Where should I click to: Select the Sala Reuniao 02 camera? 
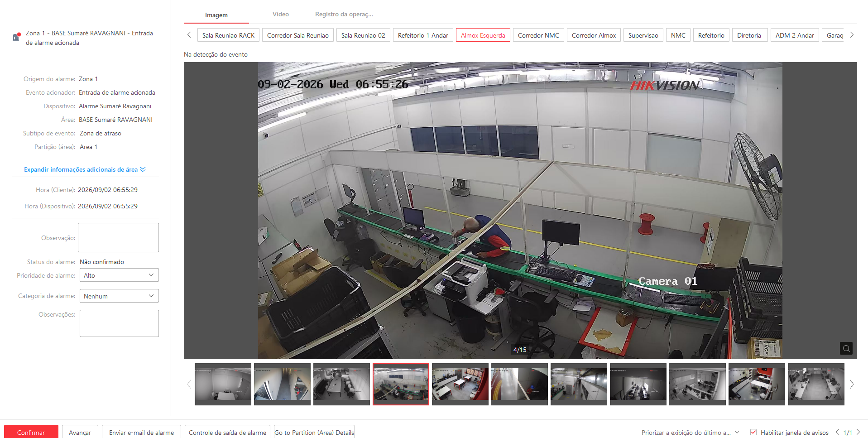363,35
